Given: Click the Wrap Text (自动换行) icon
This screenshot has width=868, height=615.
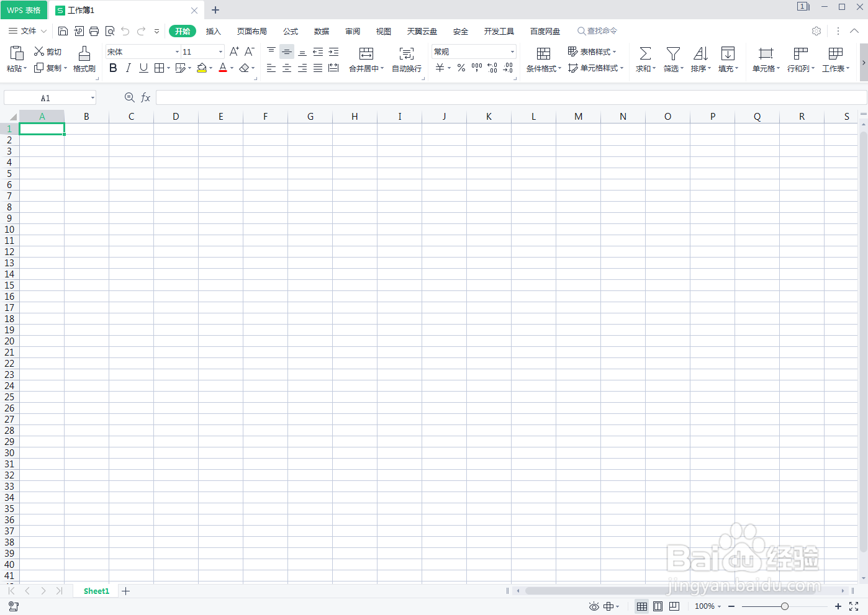Looking at the screenshot, I should coord(407,54).
